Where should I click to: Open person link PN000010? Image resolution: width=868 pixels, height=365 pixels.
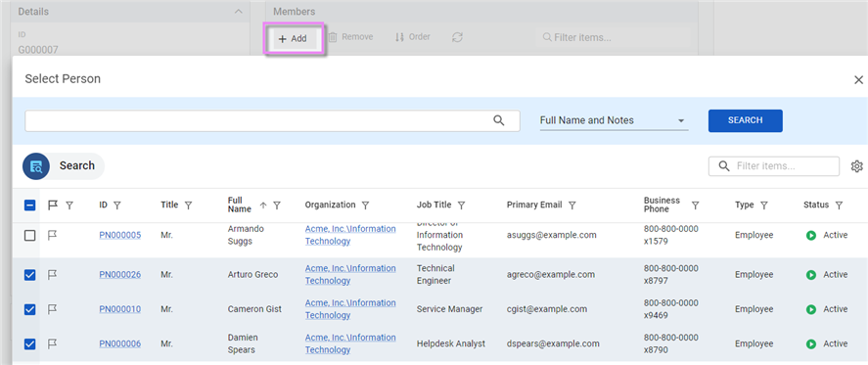[x=119, y=309]
